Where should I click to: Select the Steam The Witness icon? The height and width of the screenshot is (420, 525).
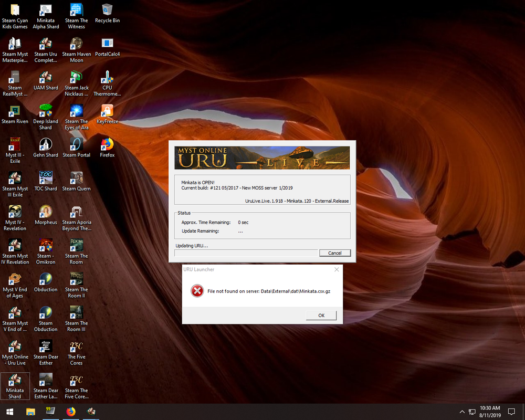[x=76, y=16]
